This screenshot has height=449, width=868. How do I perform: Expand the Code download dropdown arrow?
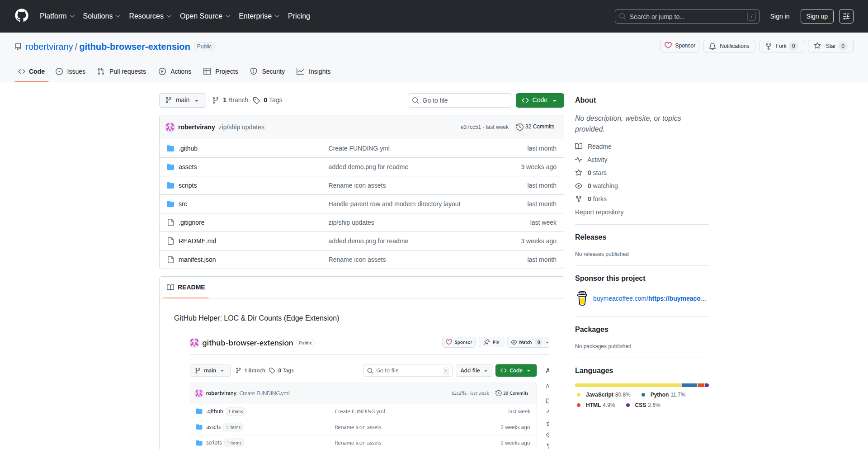(555, 100)
